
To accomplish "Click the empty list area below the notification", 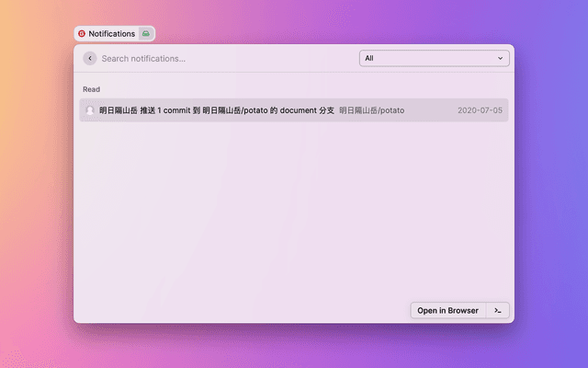I will pos(294,212).
